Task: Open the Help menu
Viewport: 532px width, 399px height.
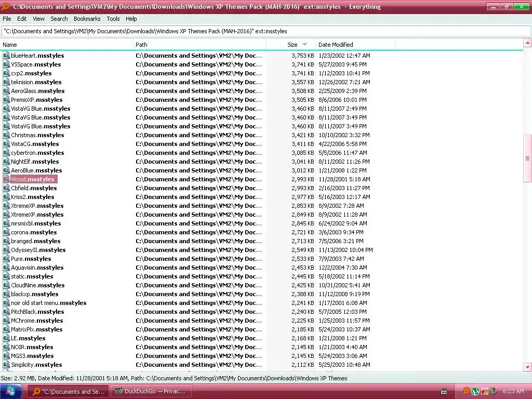Action: click(131, 19)
